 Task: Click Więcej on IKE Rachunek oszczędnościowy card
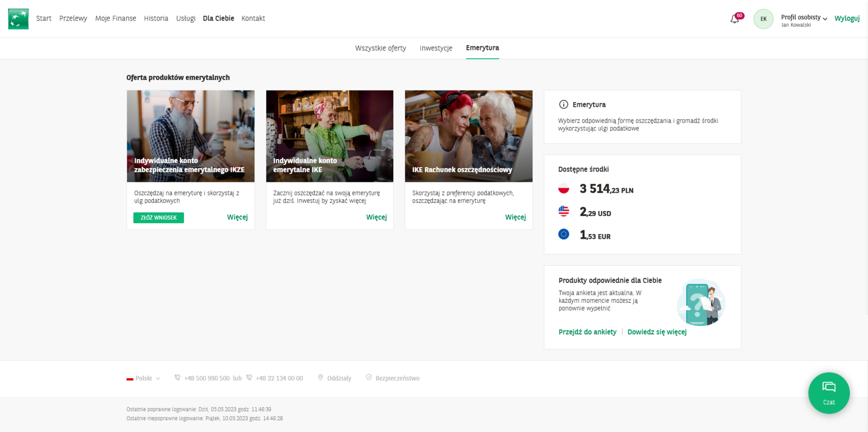[x=515, y=217]
